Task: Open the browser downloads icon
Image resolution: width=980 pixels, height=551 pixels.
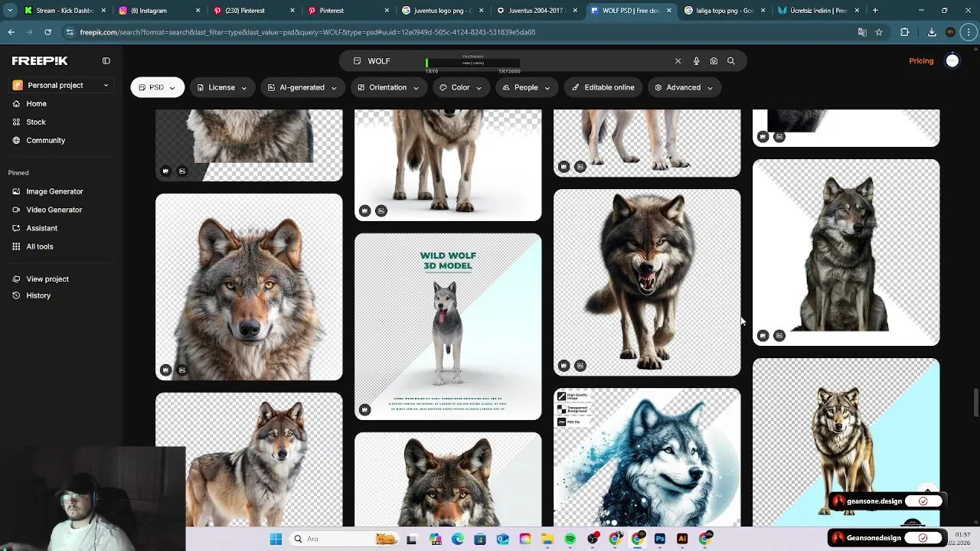Action: tap(932, 32)
